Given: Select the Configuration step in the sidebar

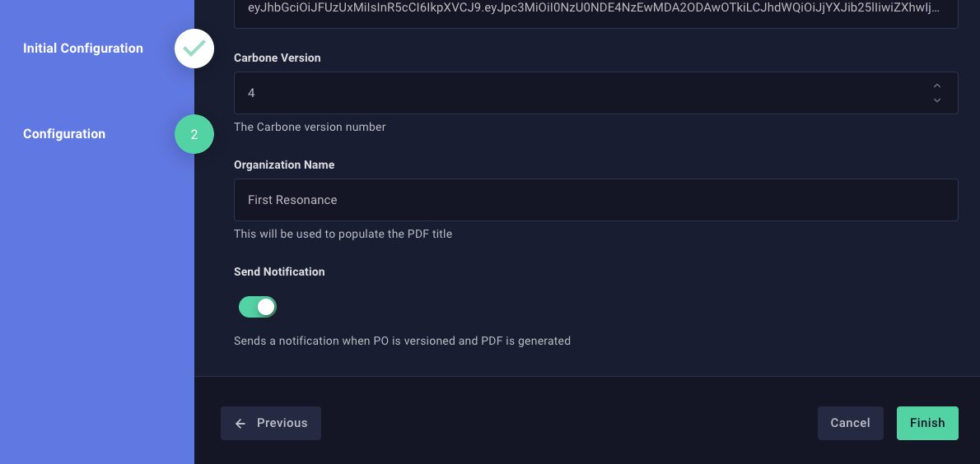Looking at the screenshot, I should click(x=64, y=134).
